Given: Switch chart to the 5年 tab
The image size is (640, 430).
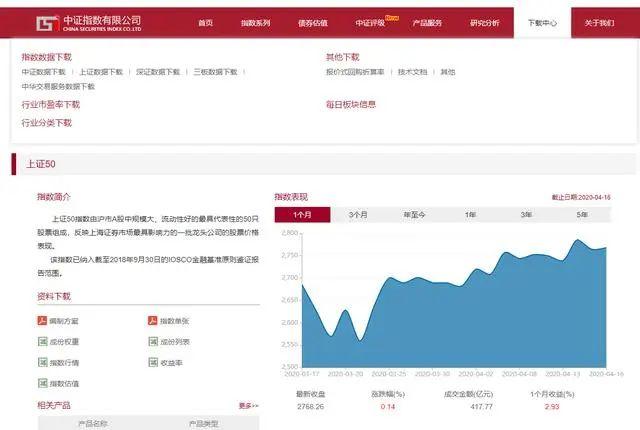Looking at the screenshot, I should (582, 215).
